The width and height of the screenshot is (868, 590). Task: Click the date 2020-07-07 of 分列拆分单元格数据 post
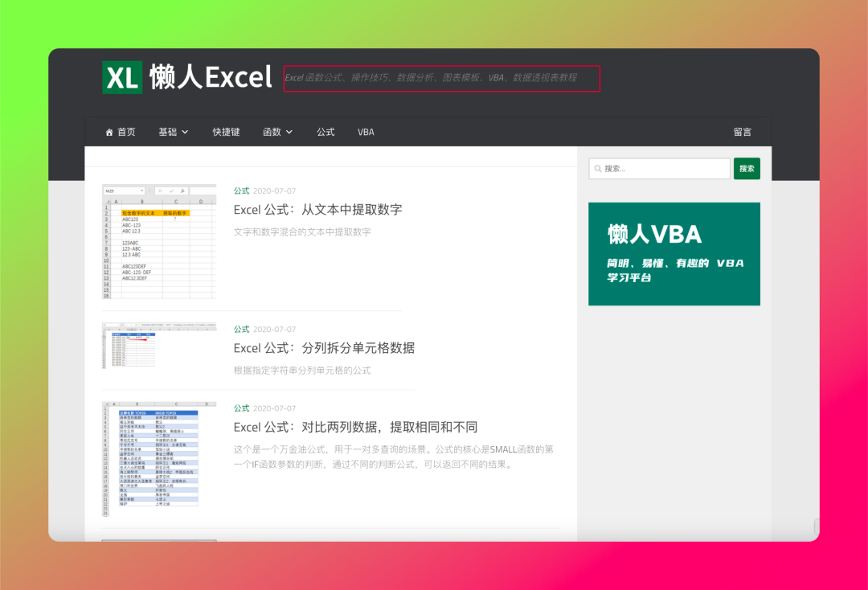click(x=275, y=330)
